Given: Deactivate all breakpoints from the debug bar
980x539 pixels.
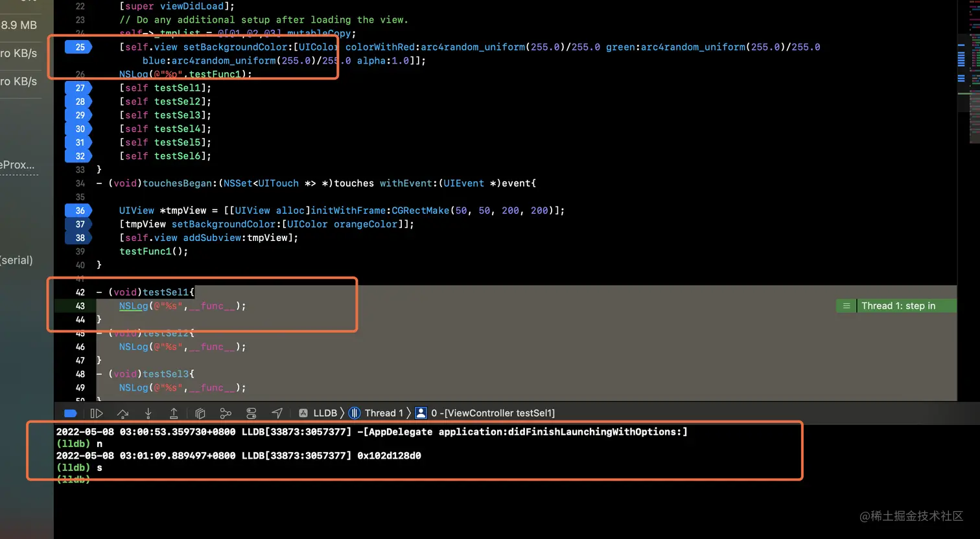Looking at the screenshot, I should (71, 413).
